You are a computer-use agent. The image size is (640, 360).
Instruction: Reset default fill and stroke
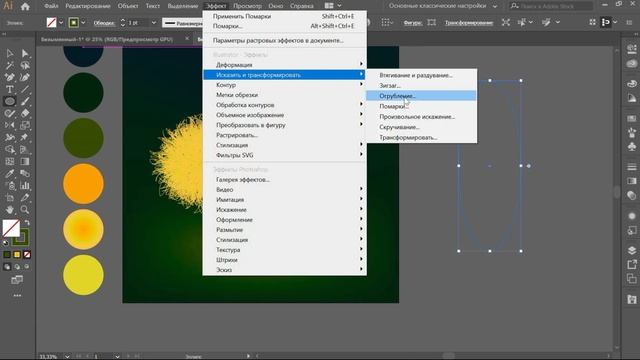point(6,242)
